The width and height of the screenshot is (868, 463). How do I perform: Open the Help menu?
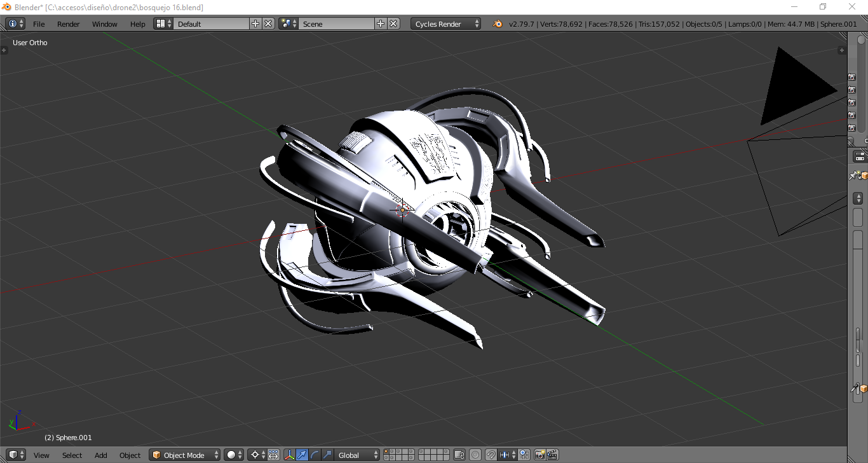tap(138, 24)
